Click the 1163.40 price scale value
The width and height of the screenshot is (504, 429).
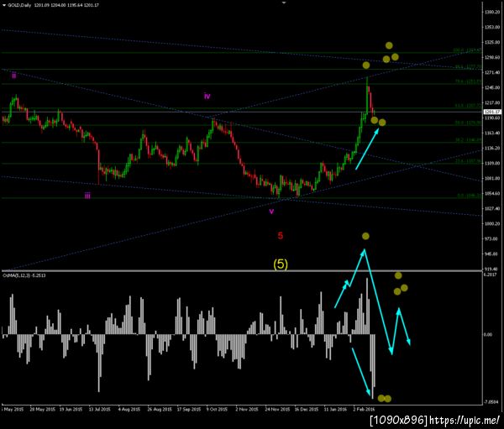tap(491, 133)
